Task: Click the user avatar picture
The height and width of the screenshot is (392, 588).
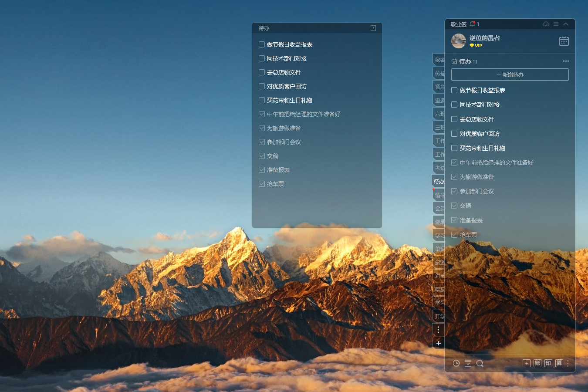Action: coord(459,41)
